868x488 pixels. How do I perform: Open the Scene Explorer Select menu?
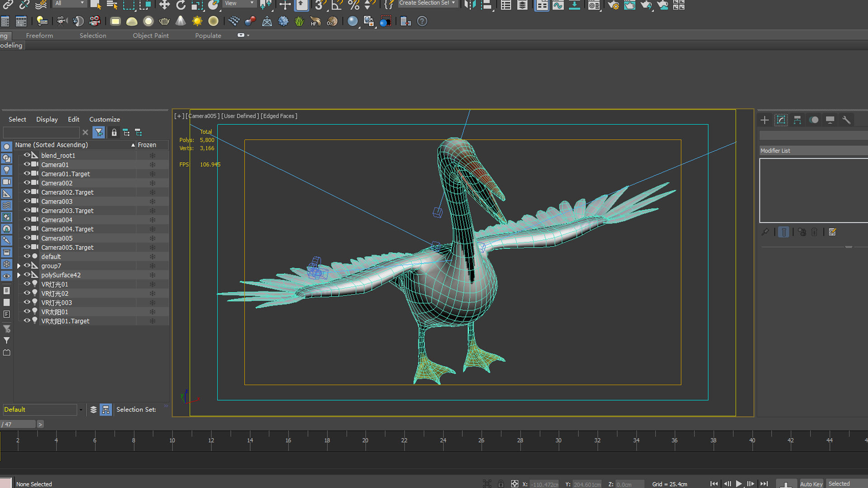coord(17,119)
